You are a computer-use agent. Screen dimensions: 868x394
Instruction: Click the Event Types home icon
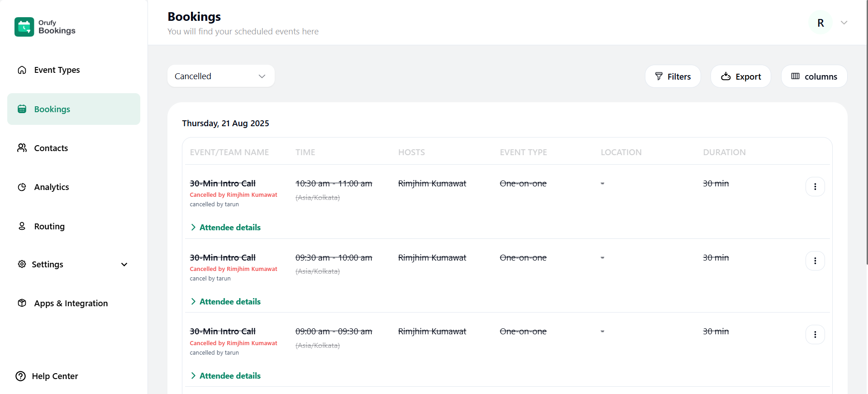[22, 70]
